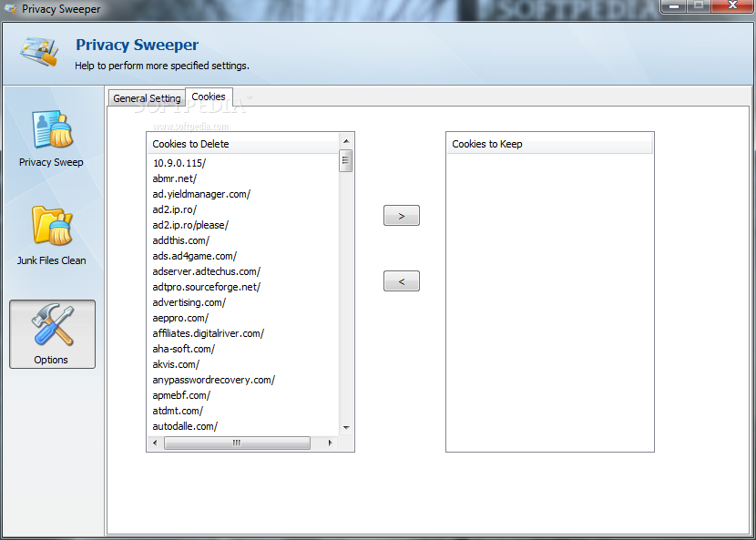Image resolution: width=756 pixels, height=540 pixels.
Task: Close the Privacy Sweeper window
Action: 733,5
